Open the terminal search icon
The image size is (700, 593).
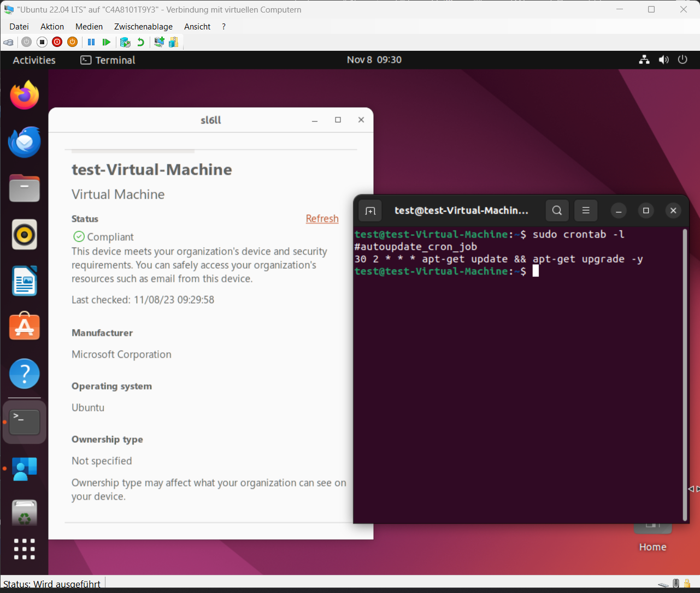557,210
